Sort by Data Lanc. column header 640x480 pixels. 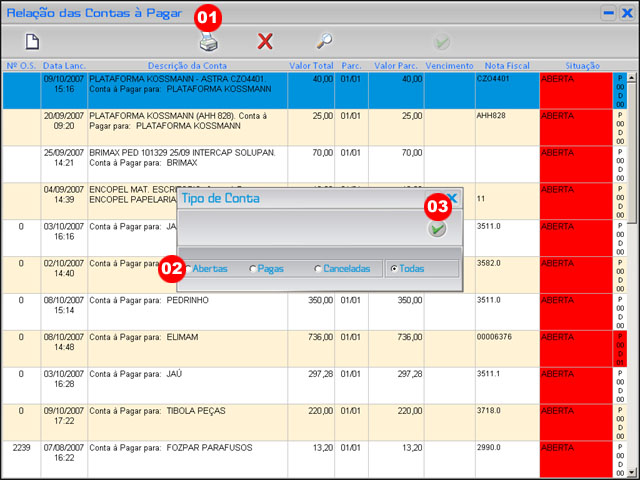(x=64, y=65)
